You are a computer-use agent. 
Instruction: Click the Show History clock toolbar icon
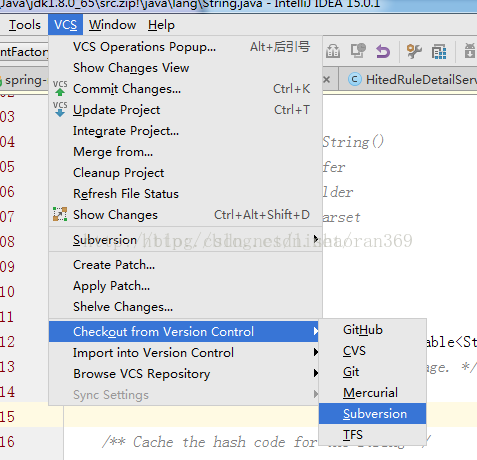click(x=358, y=51)
